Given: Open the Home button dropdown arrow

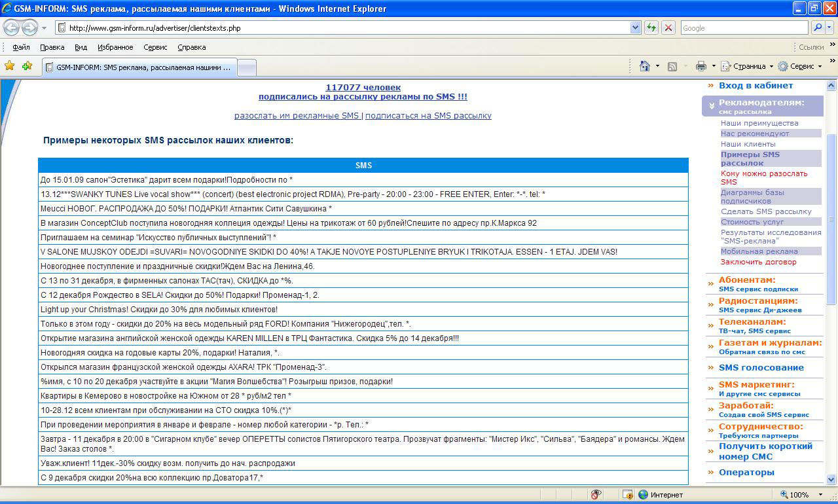Looking at the screenshot, I should coord(657,66).
